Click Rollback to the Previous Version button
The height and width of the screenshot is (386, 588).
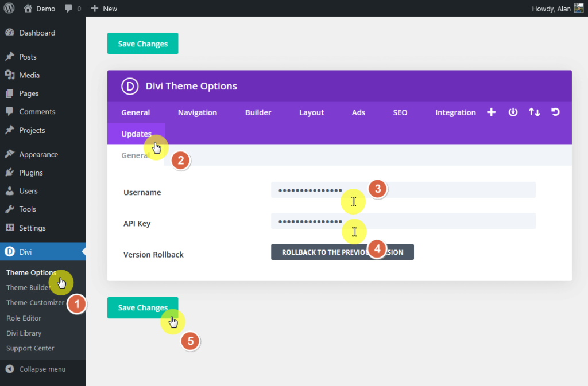point(342,252)
